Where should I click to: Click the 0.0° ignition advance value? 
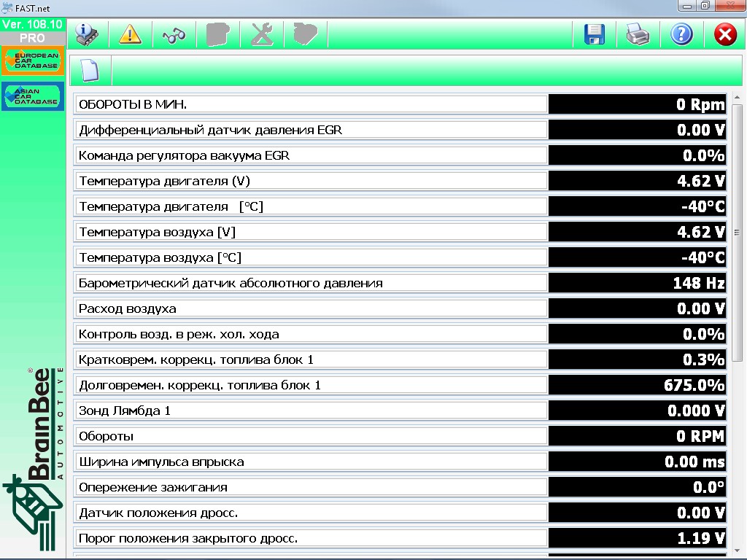pos(638,487)
